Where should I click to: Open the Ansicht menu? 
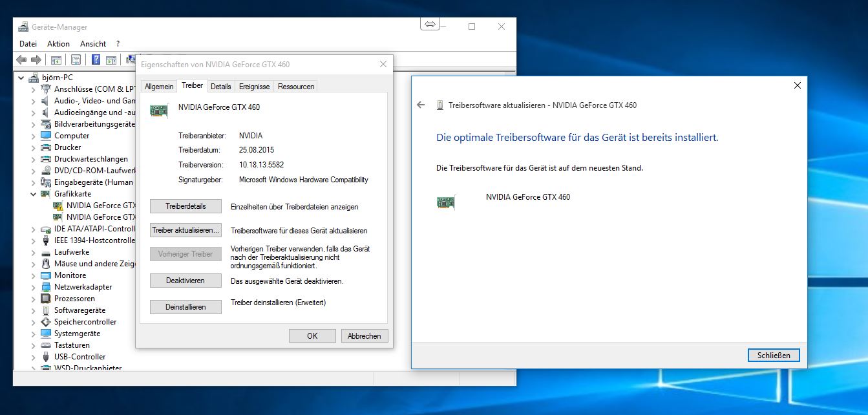point(93,44)
